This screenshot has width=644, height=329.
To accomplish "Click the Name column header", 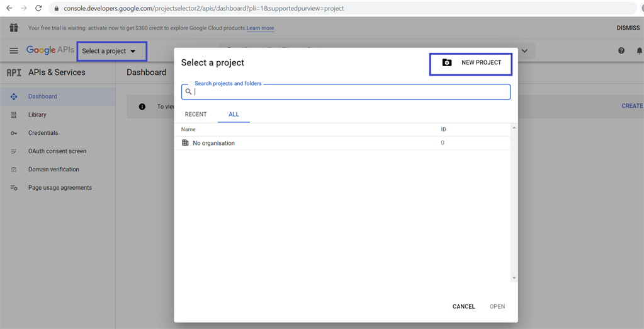I will coord(188,130).
